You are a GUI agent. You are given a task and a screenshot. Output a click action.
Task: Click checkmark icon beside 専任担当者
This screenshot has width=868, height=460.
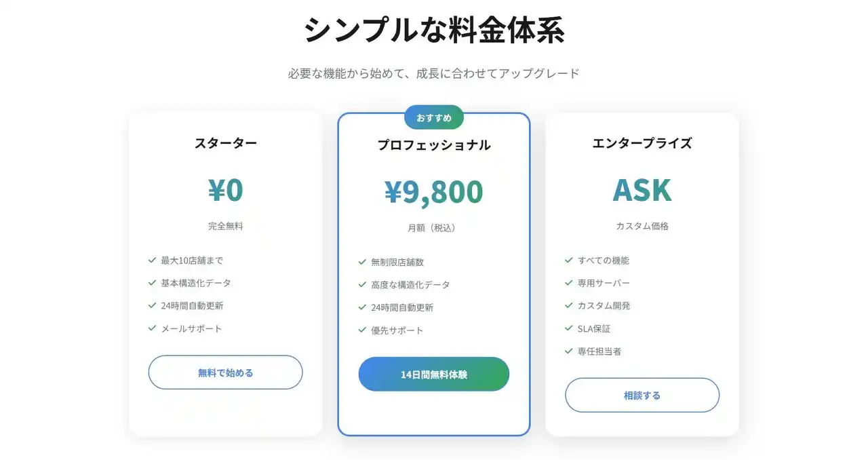pos(569,351)
